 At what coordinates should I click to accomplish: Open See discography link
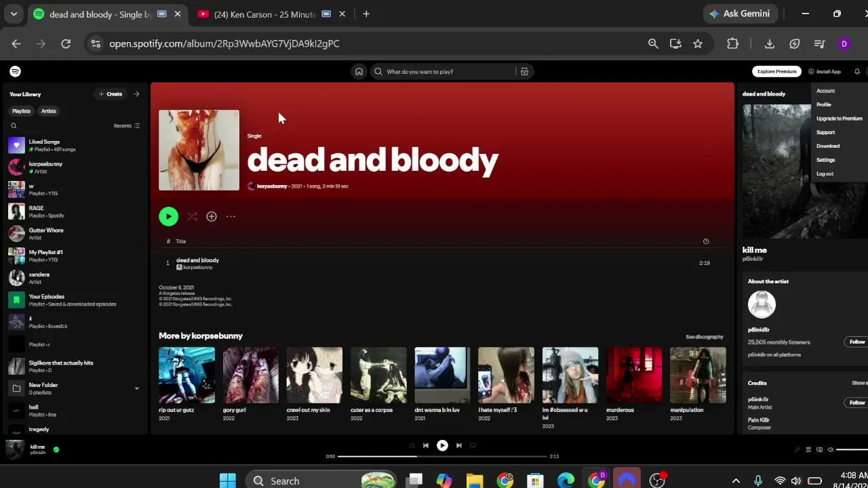tap(705, 337)
